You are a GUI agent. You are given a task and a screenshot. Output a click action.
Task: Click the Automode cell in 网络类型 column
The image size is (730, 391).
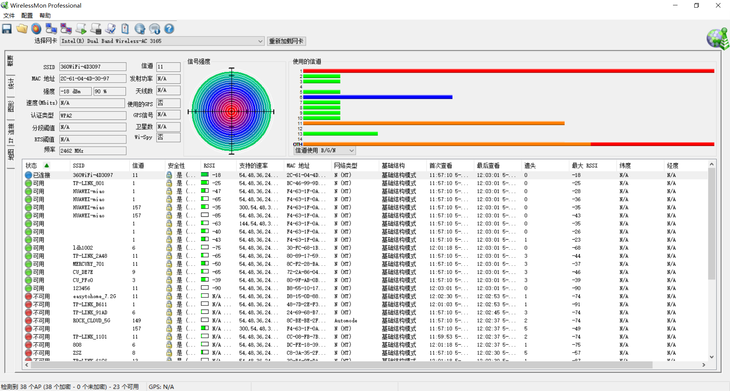(x=345, y=321)
